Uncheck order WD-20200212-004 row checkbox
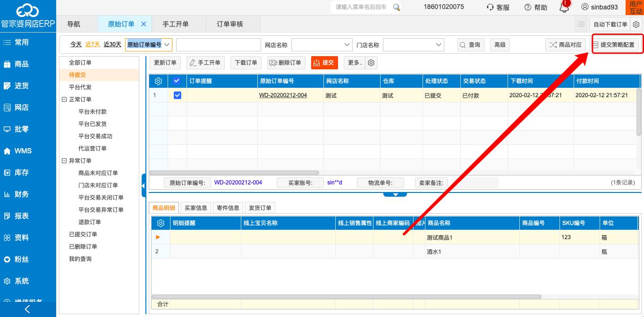 pos(178,95)
